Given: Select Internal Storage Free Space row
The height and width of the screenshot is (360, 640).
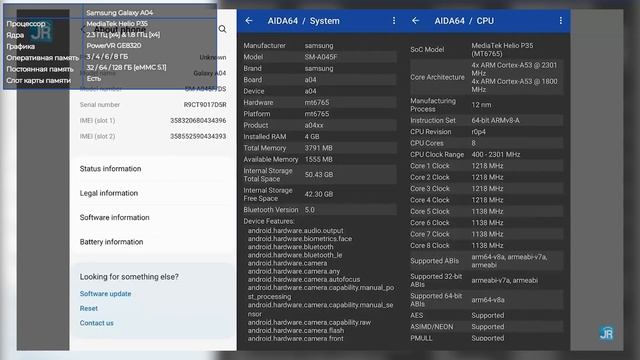Looking at the screenshot, I should click(320, 194).
